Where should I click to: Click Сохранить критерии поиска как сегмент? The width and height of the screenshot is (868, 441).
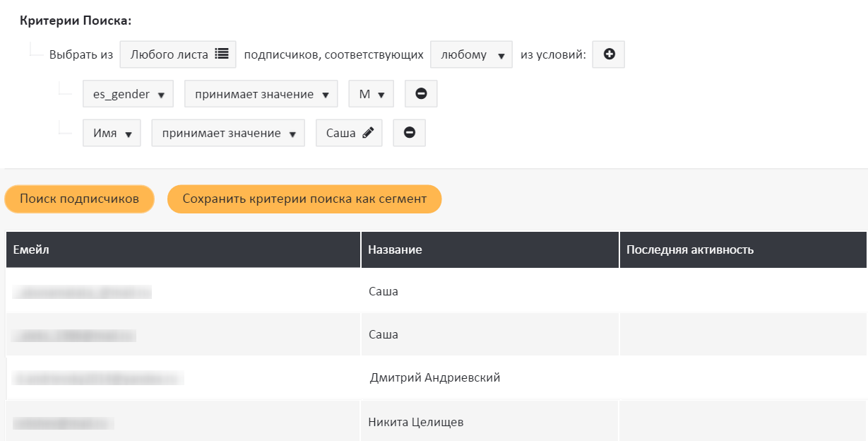[304, 199]
